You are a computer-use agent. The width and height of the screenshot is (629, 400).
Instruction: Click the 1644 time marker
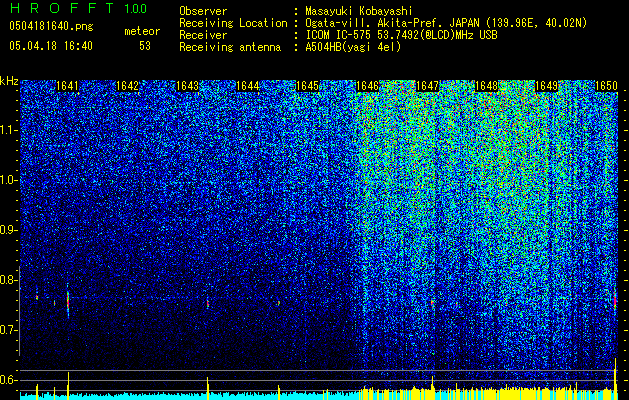(x=248, y=86)
